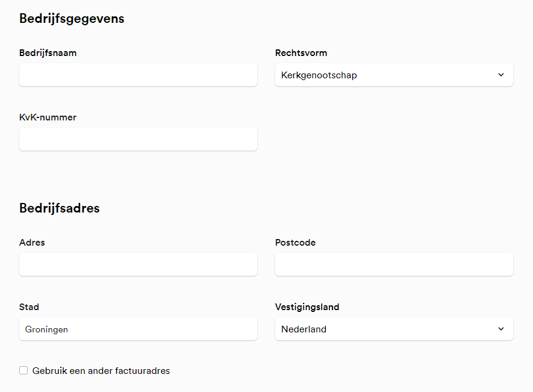
Task: Click the chevron arrow in Vestigingsland selector
Action: click(501, 329)
